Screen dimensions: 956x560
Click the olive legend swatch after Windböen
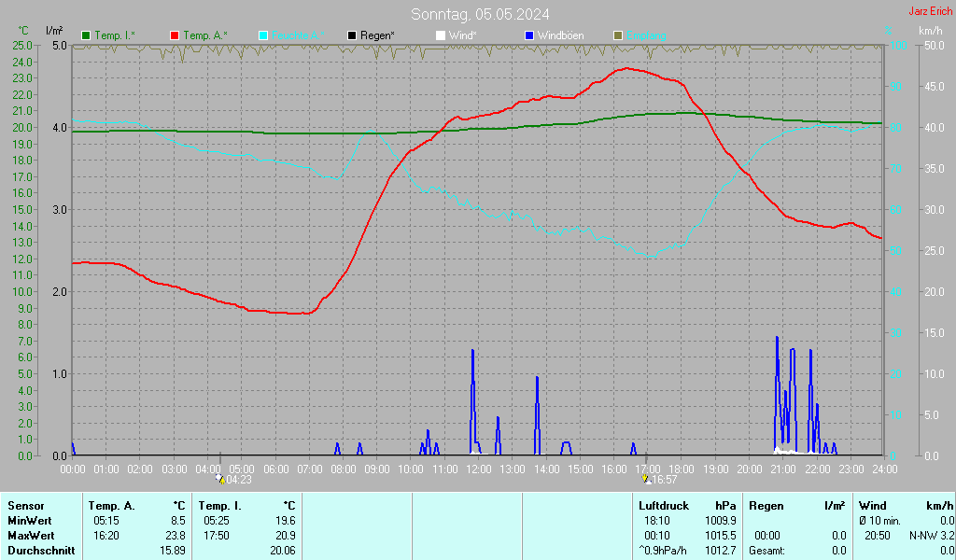617,35
